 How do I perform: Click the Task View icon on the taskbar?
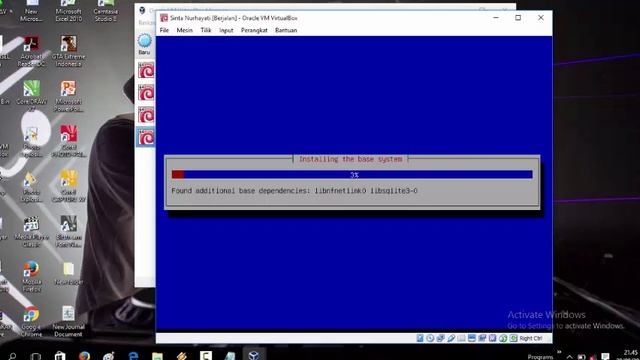(36, 356)
